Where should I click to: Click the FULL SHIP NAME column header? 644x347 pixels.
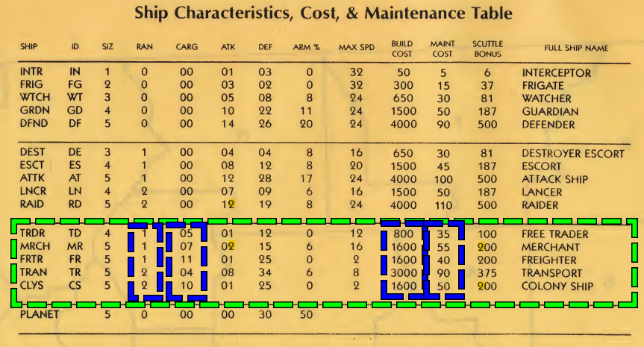tap(577, 48)
